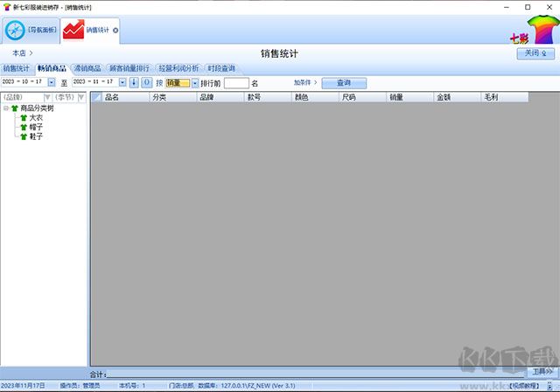
Task: Expand the 本店 > store selector
Action: point(23,53)
